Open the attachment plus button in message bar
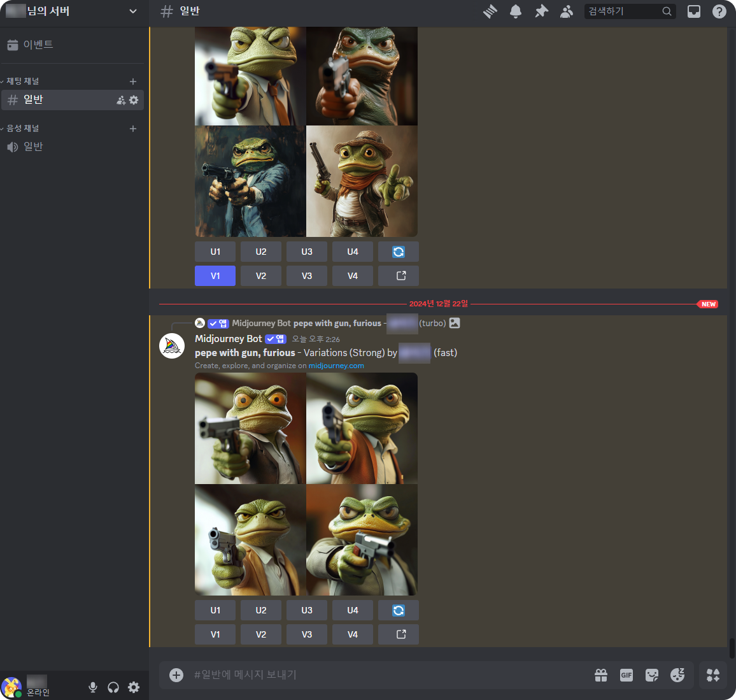This screenshot has width=736, height=700. point(176,675)
